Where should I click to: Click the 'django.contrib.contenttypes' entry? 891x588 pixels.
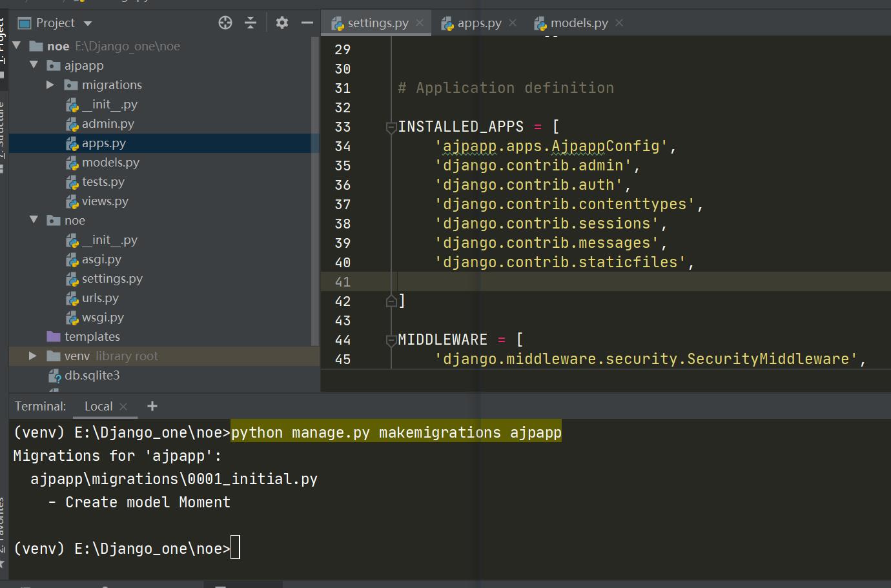click(564, 205)
